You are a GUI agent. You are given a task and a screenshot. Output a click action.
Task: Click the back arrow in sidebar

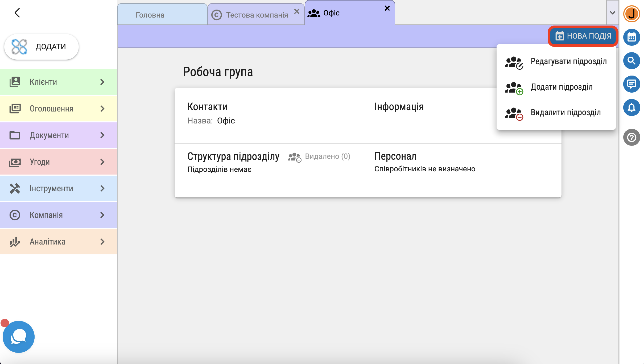[17, 13]
